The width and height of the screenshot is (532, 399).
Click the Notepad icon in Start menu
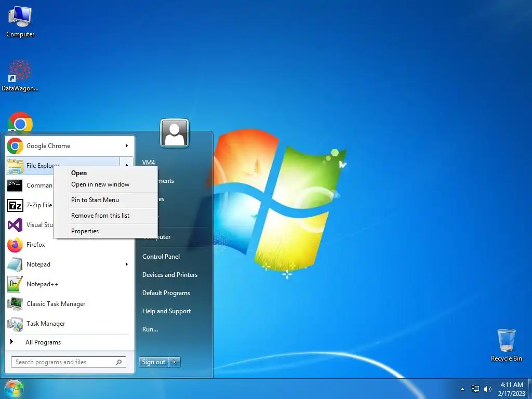15,264
